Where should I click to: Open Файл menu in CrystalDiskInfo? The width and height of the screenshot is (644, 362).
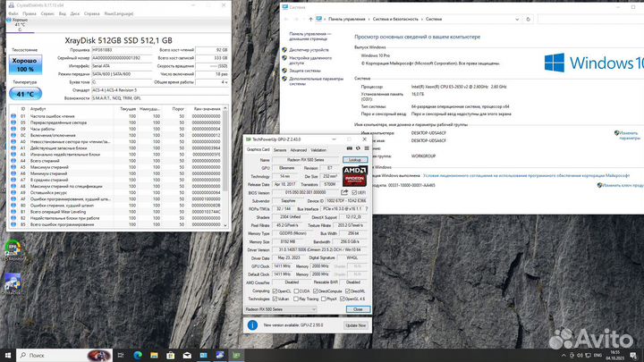[x=13, y=13]
